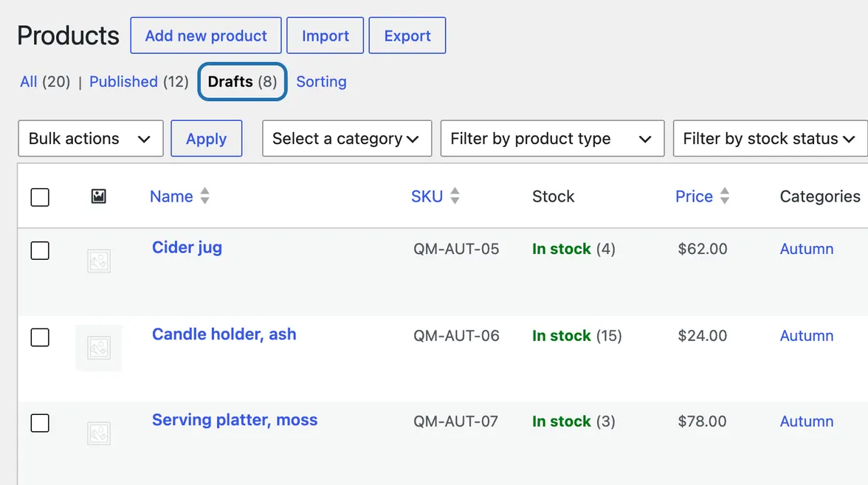Click the Stock column header
The width and height of the screenshot is (868, 485).
pyautogui.click(x=553, y=196)
